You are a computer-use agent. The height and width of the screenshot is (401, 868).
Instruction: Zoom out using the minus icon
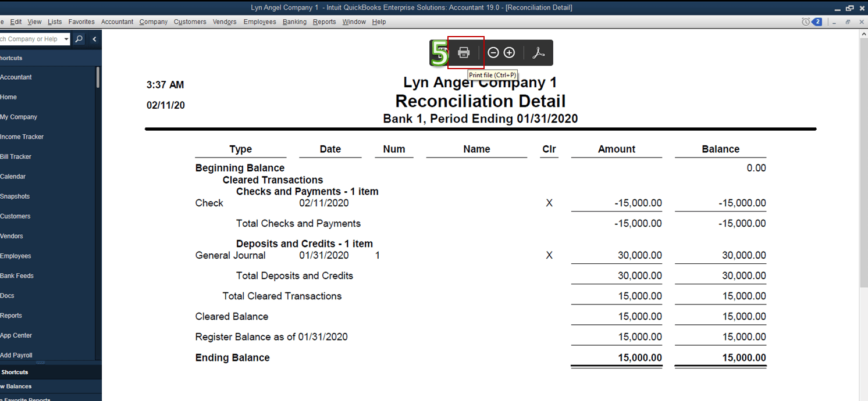click(x=493, y=52)
